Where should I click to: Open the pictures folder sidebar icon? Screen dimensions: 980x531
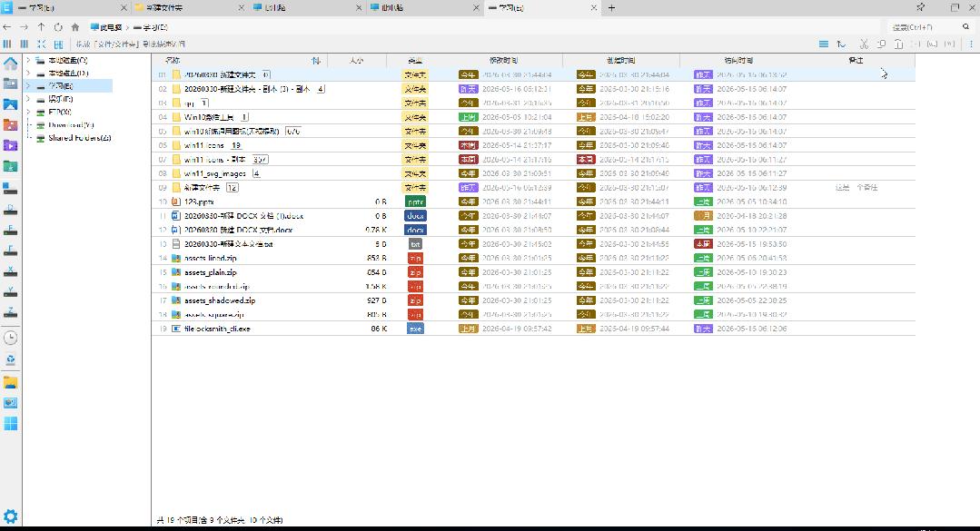click(x=11, y=104)
